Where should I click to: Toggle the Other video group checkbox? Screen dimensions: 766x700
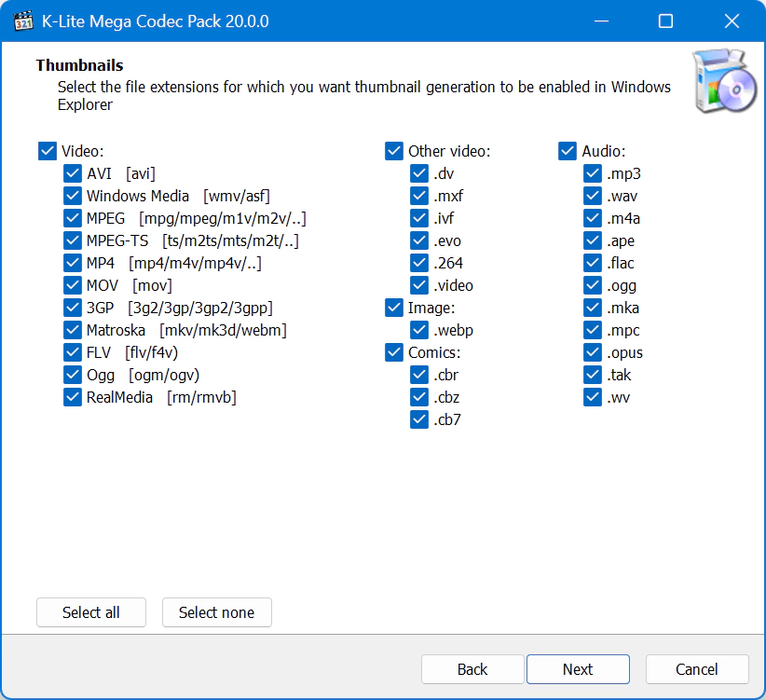click(394, 151)
